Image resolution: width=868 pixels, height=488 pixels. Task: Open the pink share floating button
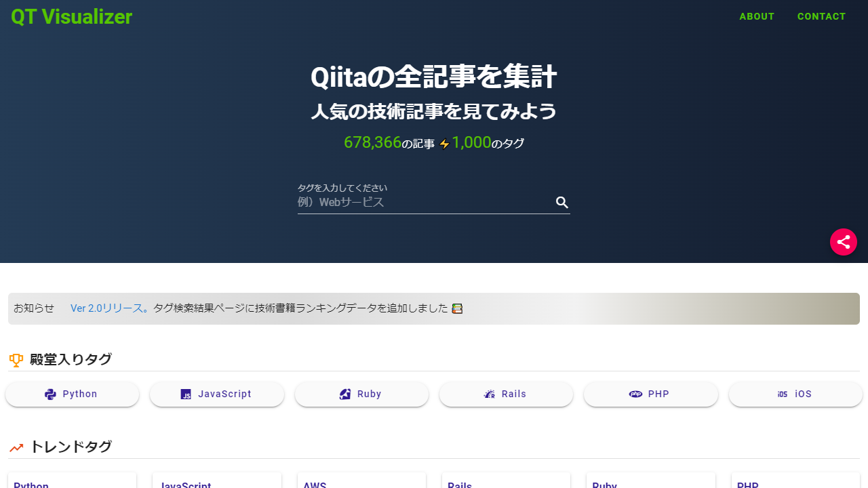(x=844, y=242)
